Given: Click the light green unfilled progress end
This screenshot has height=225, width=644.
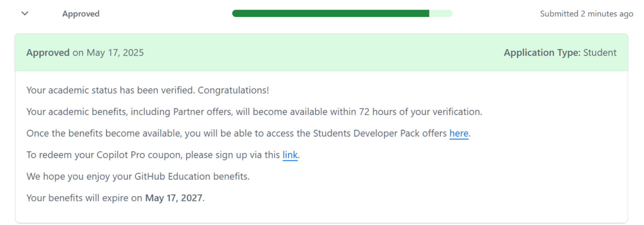Looking at the screenshot, I should (x=441, y=13).
